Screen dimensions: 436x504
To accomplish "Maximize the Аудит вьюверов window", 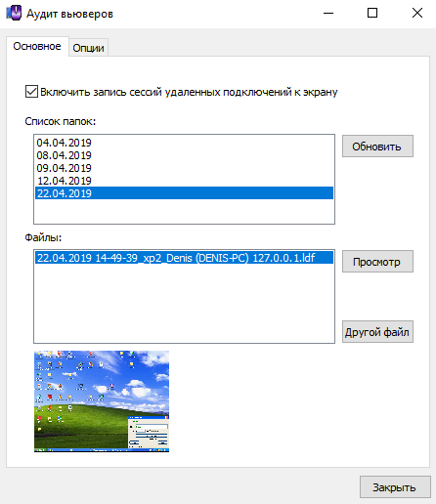I will [372, 14].
